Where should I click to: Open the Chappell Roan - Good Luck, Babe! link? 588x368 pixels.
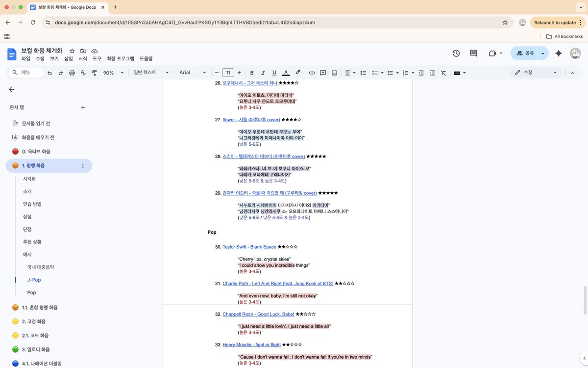258,314
